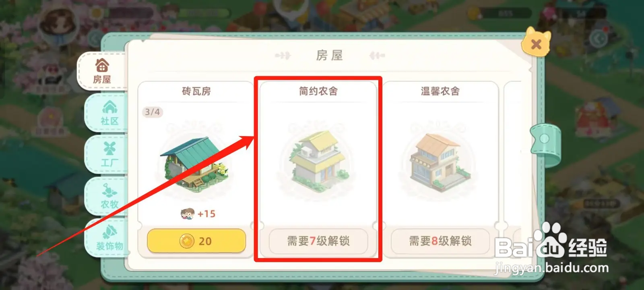This screenshot has height=290, width=644.
Task: Switch to the 社区 community tab
Action: tap(107, 113)
